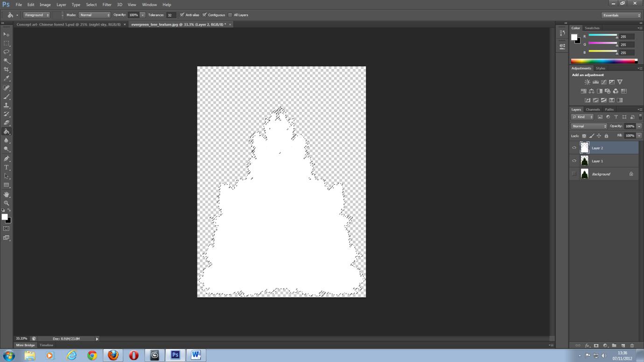Open the Filter menu
This screenshot has width=644, height=362.
[x=106, y=4]
